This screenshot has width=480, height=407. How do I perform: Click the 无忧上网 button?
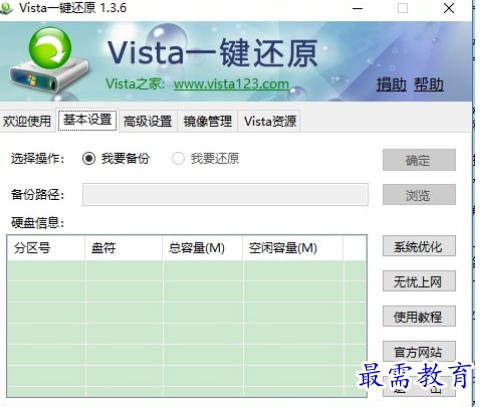419,282
